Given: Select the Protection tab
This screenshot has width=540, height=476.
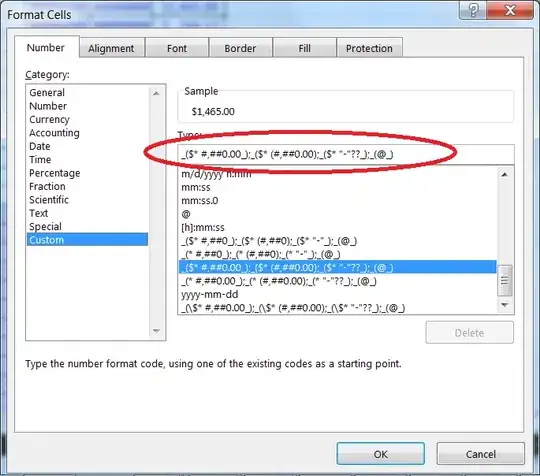Looking at the screenshot, I should [369, 48].
